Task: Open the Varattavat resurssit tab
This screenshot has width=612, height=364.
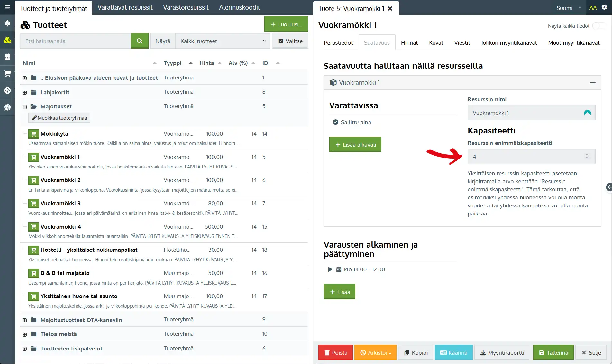Action: [x=125, y=7]
